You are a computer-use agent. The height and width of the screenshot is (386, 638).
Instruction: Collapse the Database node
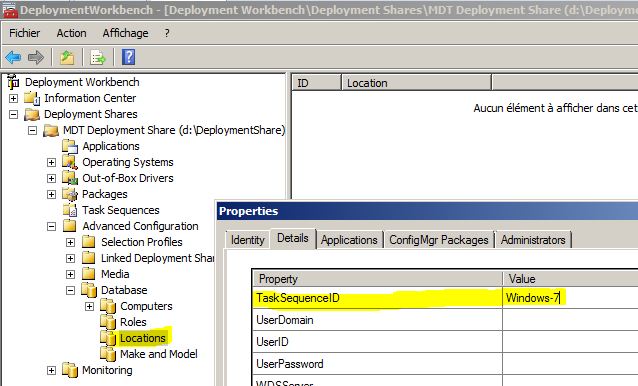tap(70, 290)
